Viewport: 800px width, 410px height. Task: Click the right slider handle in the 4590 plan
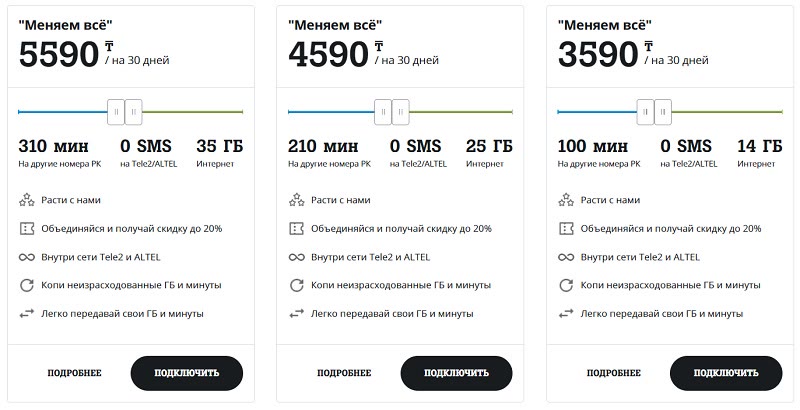[x=401, y=112]
